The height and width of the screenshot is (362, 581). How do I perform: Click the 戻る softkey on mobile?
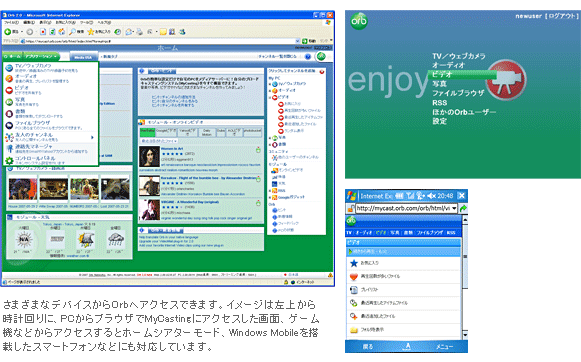click(368, 347)
